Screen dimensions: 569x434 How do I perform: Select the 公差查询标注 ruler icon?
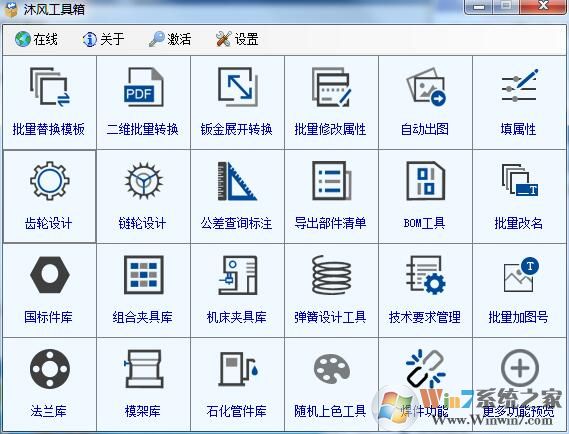pos(237,181)
